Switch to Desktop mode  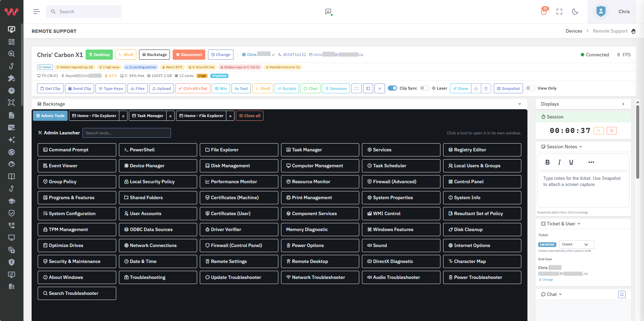click(99, 55)
